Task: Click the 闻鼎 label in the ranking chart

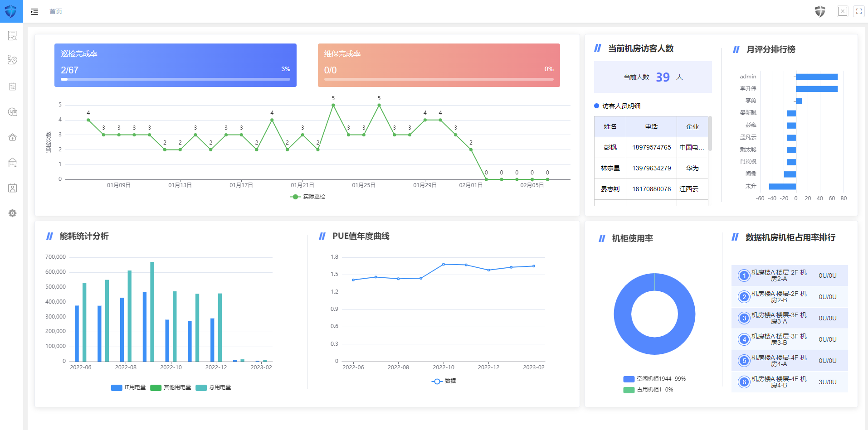Action: [x=751, y=174]
